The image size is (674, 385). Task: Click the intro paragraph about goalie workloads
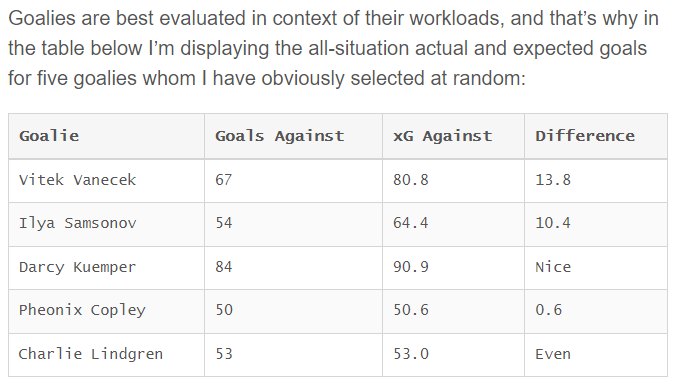(x=334, y=48)
